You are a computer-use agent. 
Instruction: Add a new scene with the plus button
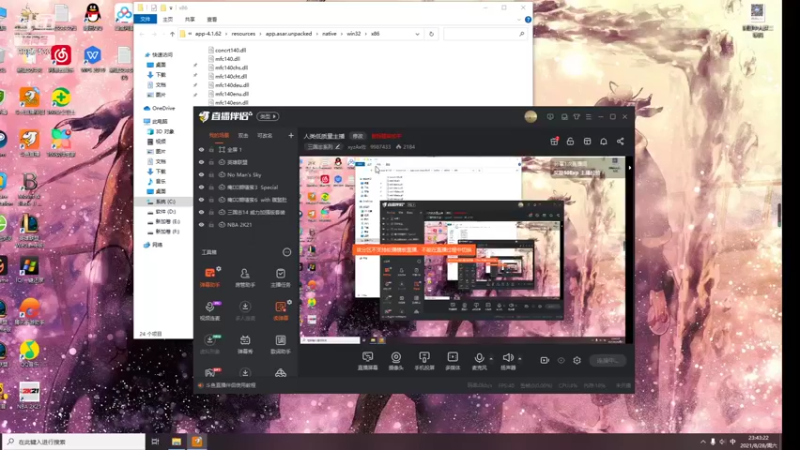[291, 136]
